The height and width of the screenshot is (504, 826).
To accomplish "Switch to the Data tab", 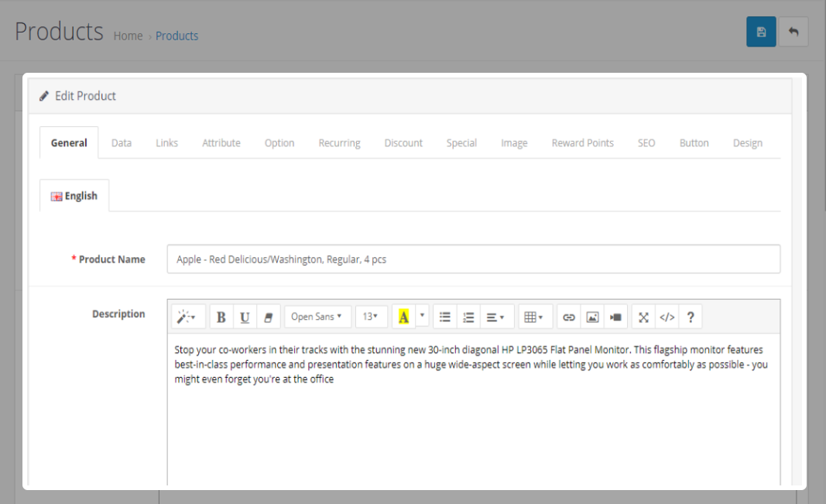I will [x=122, y=143].
